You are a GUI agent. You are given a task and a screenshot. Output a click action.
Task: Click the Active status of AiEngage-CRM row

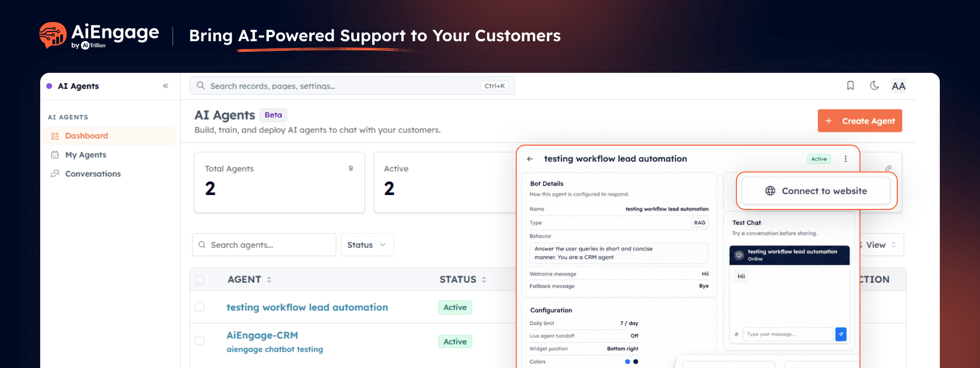(x=455, y=342)
